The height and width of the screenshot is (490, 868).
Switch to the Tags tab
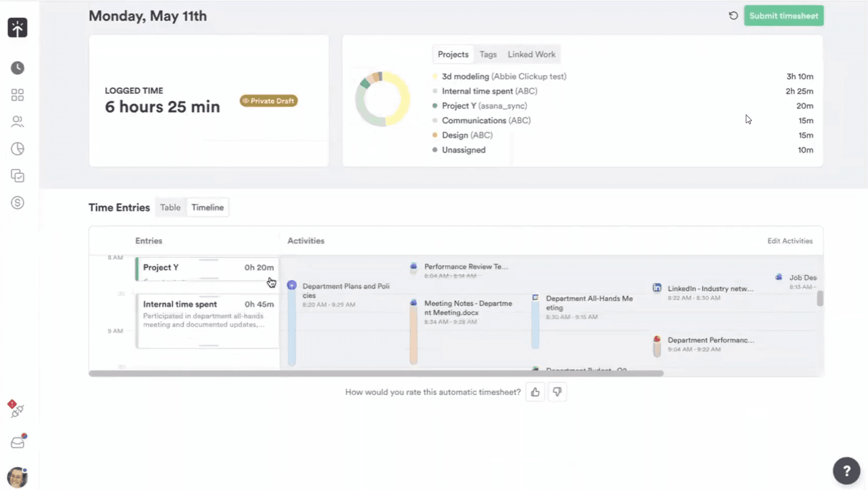[488, 54]
